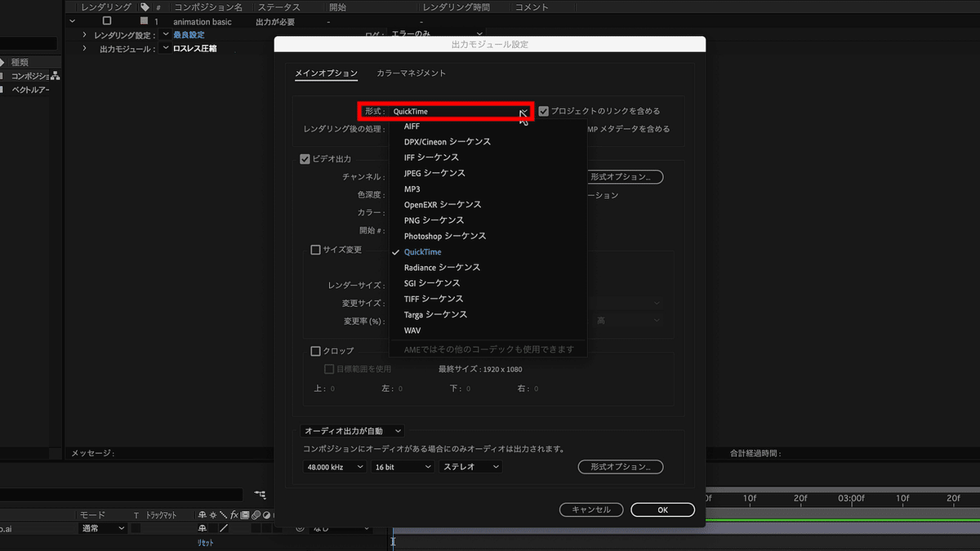Click the composition flowchart icon in project panel
Image resolution: width=980 pixels, height=551 pixels.
56,76
